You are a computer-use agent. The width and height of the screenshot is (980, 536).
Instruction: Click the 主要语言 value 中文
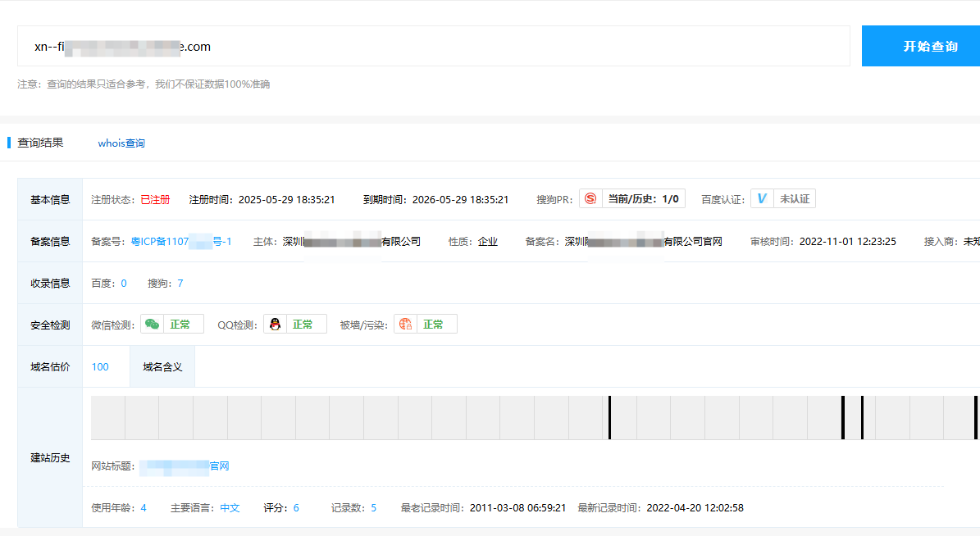(230, 508)
